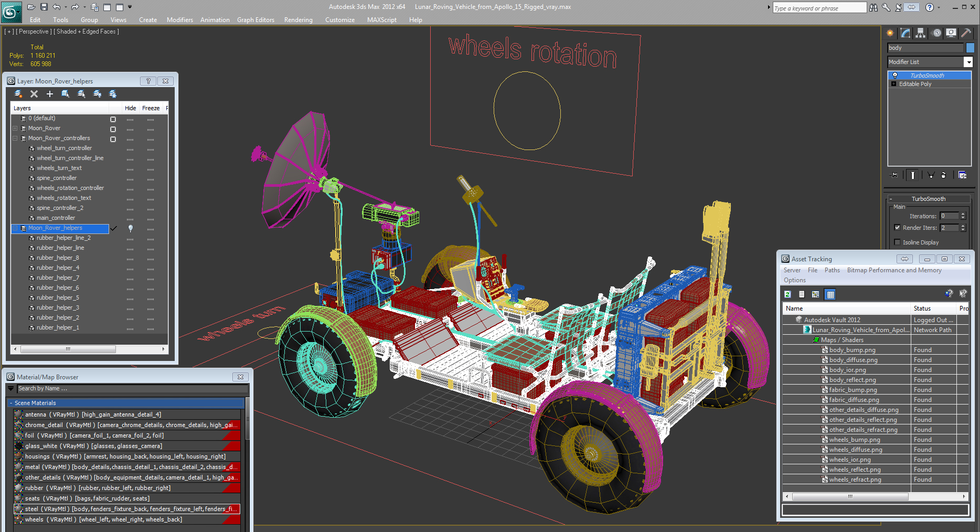Open the Graph Editors menu

click(255, 20)
